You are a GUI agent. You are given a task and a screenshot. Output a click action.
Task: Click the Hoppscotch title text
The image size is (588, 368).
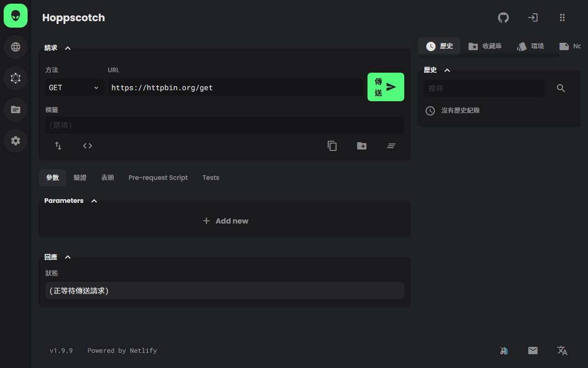(73, 17)
